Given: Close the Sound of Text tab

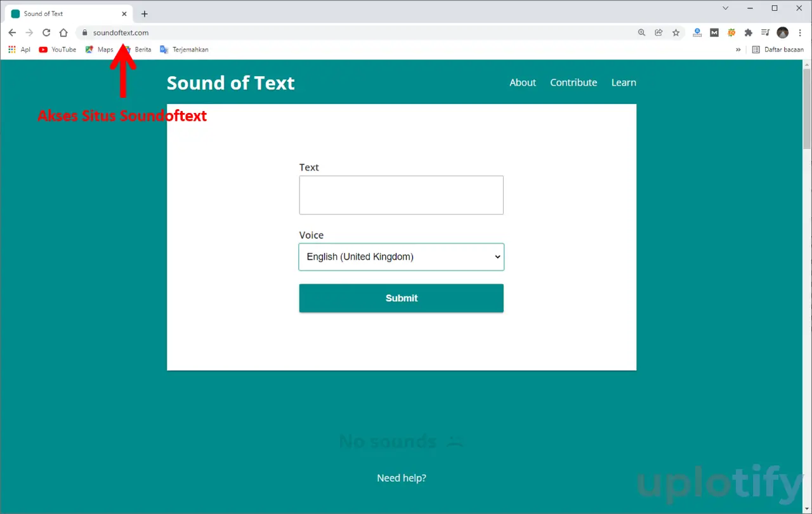Looking at the screenshot, I should click(124, 13).
